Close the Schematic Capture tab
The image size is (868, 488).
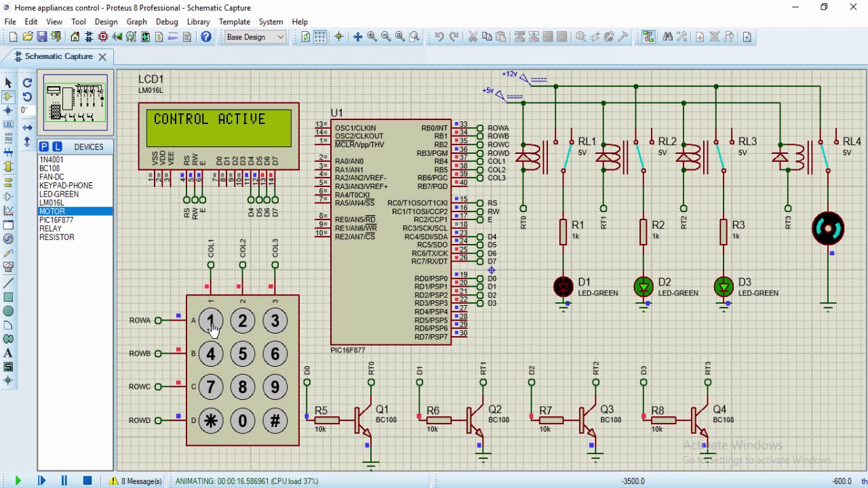pos(102,57)
